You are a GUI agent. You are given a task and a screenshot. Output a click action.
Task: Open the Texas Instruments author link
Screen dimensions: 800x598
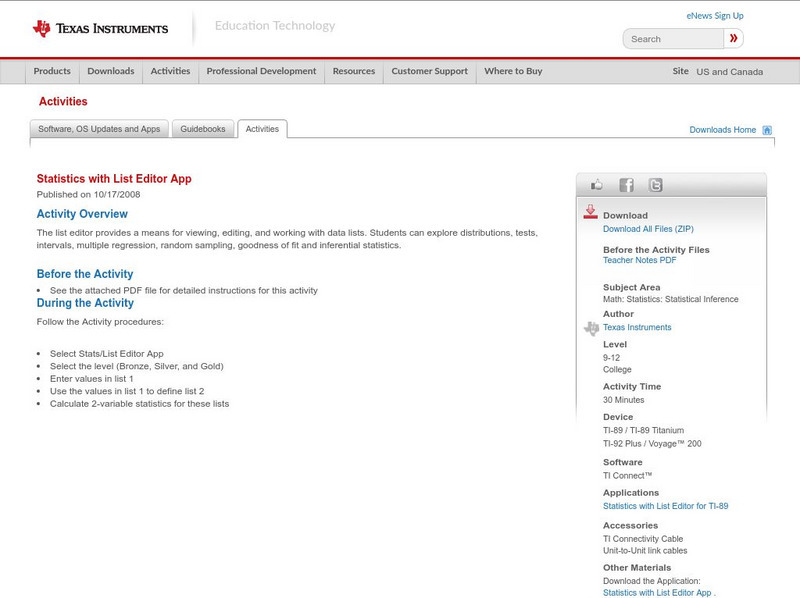tap(637, 328)
